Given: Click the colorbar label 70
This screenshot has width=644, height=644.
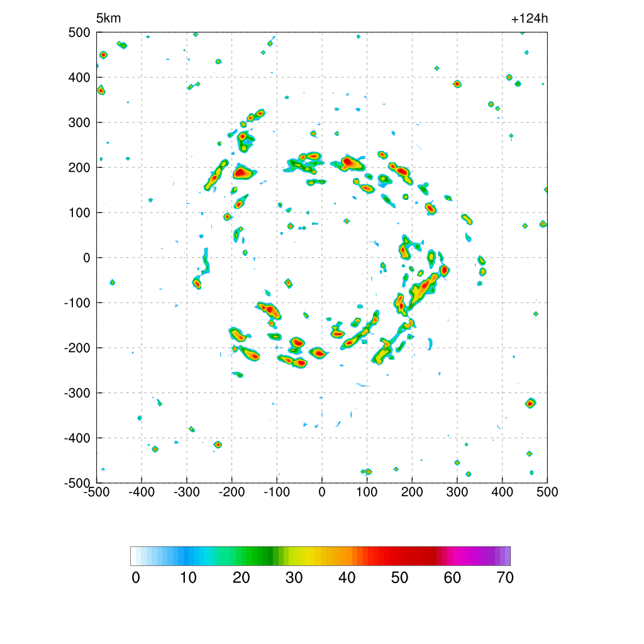Looking at the screenshot, I should tap(505, 578).
